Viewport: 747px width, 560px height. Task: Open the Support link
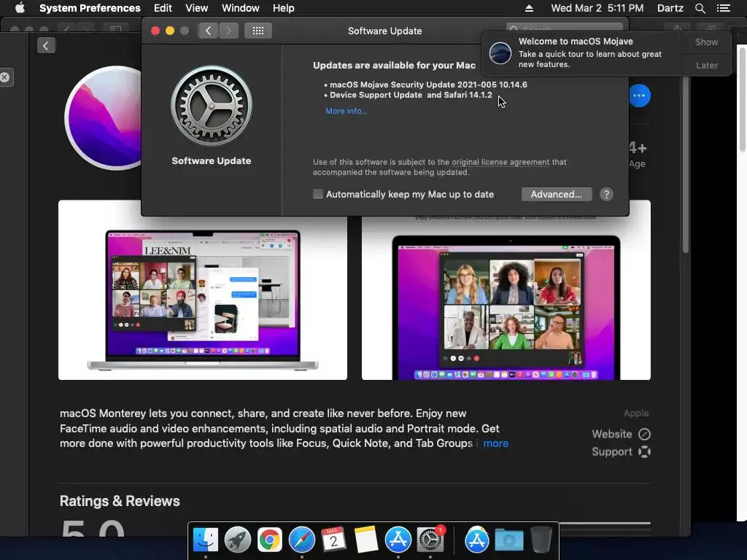[612, 451]
